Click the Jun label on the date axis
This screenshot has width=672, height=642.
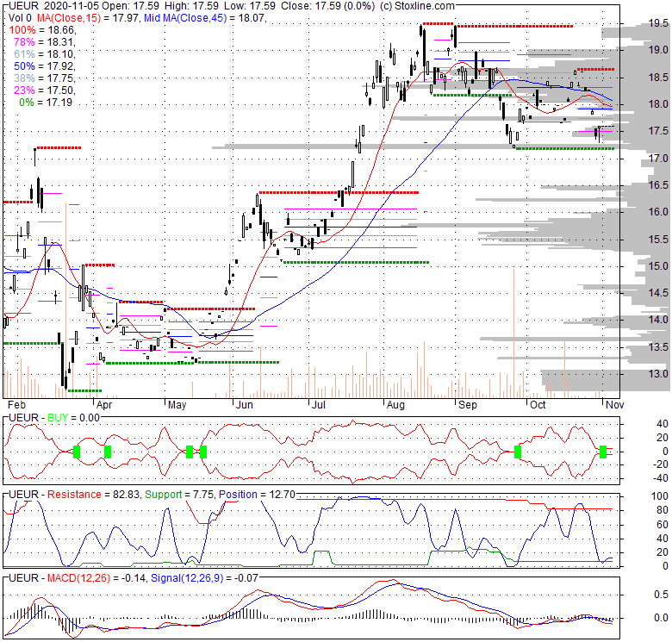pyautogui.click(x=245, y=404)
